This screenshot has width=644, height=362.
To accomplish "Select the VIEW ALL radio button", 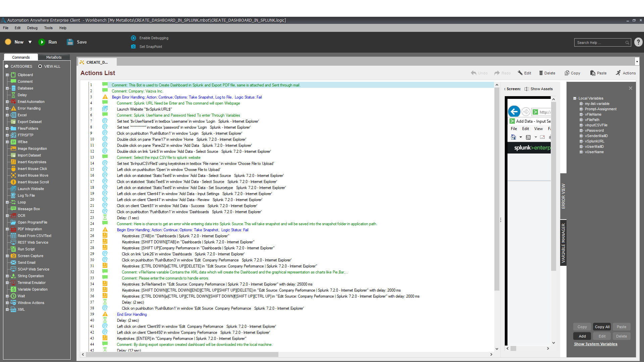I will pyautogui.click(x=40, y=66).
